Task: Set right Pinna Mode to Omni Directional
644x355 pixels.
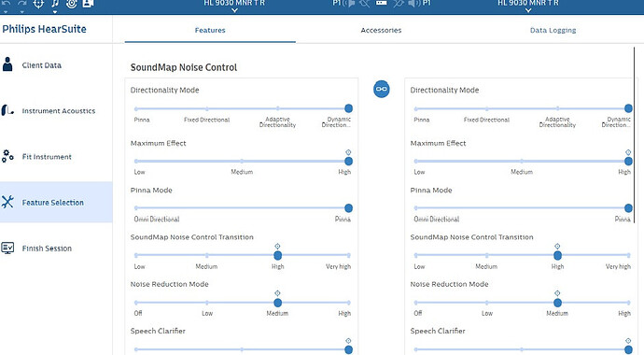Action: tap(416, 208)
